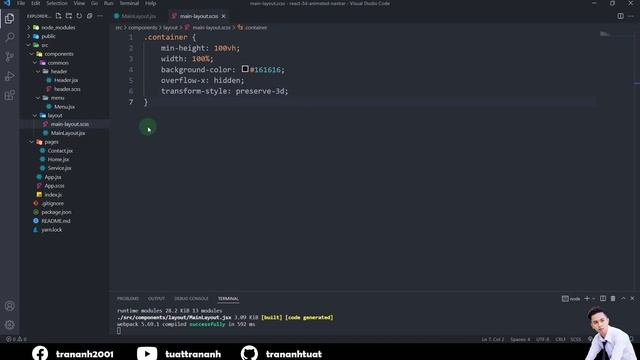Close the terminal panel
The image size is (640, 360).
[632, 299]
